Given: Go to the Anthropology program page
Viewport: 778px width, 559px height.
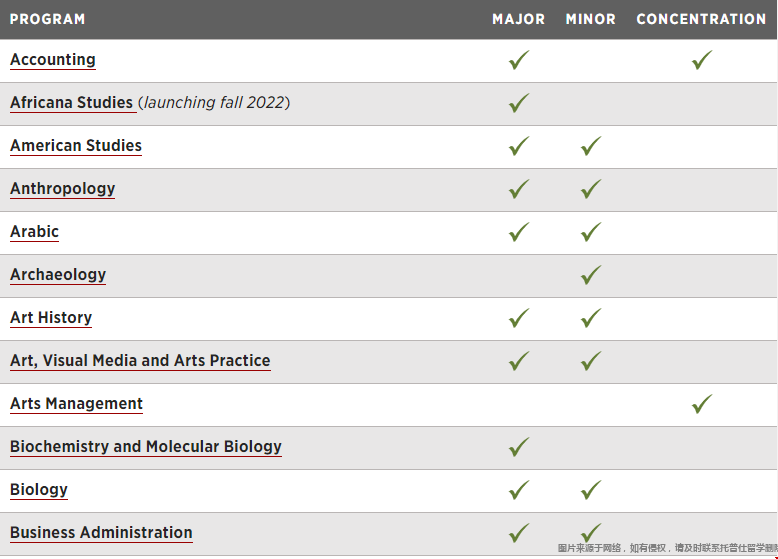Looking at the screenshot, I should [63, 188].
